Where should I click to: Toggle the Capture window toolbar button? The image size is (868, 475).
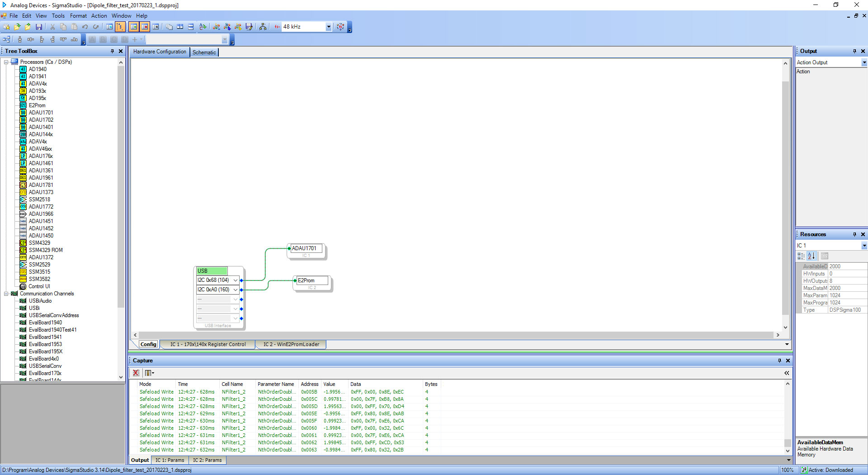[134, 27]
